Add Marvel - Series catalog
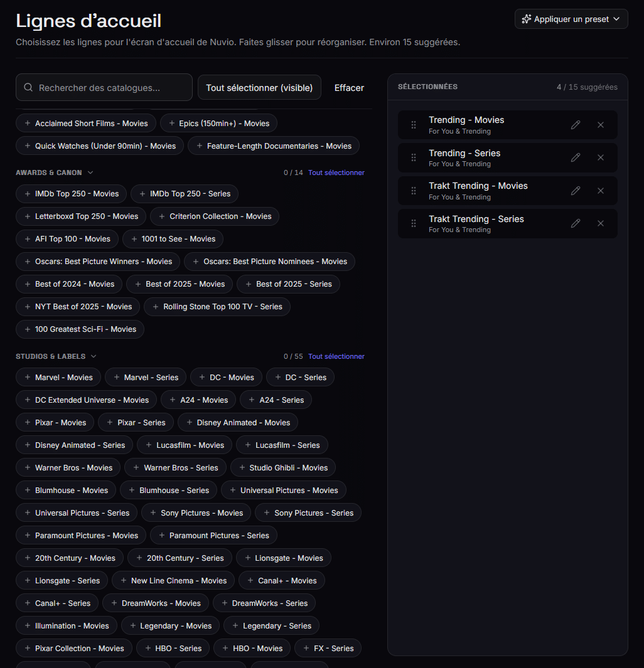644x668 pixels. click(x=146, y=378)
